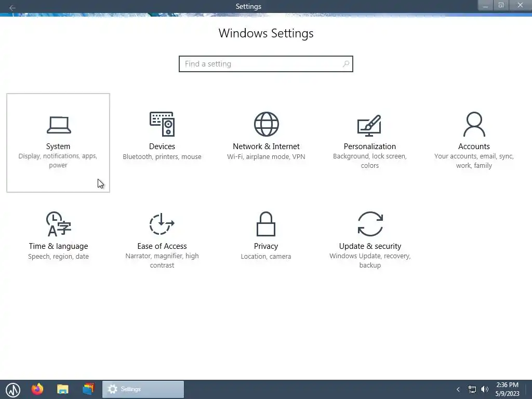532x399 pixels.
Task: Open the Accounts person icon
Action: tap(474, 124)
